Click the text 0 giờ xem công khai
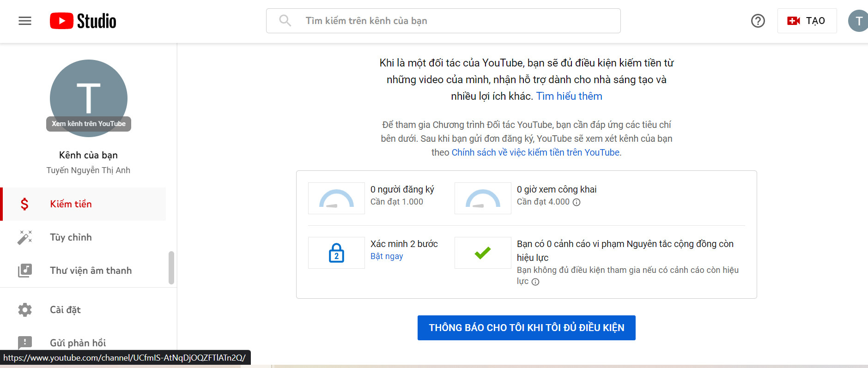The height and width of the screenshot is (368, 868). pyautogui.click(x=557, y=189)
